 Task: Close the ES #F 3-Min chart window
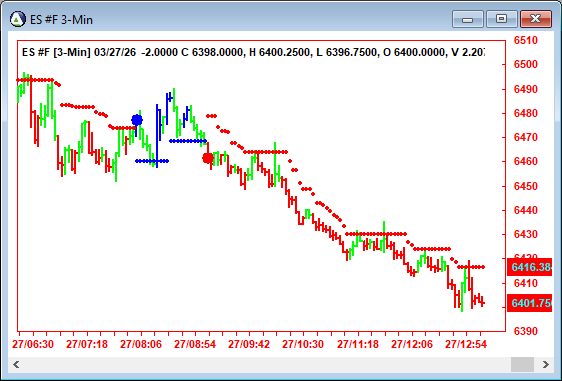535,19
